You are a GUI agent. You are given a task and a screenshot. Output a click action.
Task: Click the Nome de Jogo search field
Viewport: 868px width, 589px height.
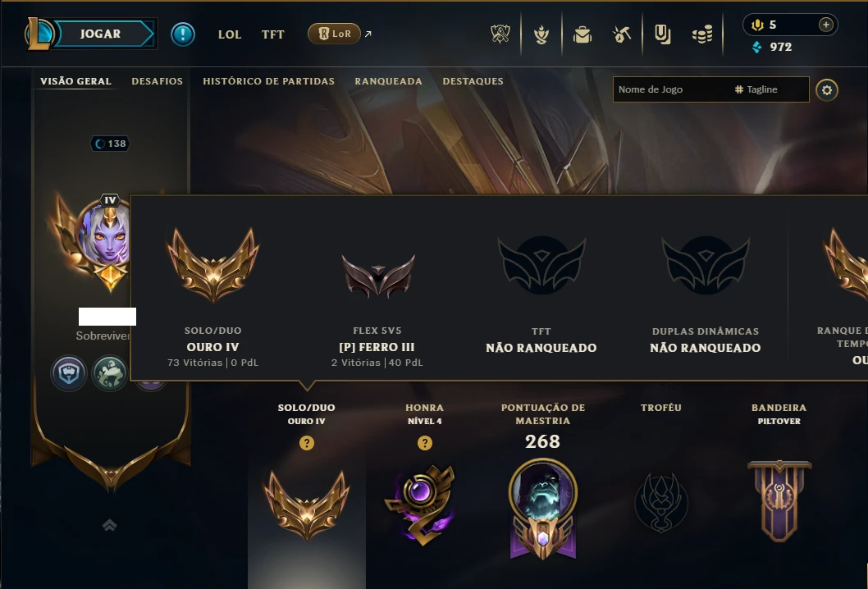710,89
